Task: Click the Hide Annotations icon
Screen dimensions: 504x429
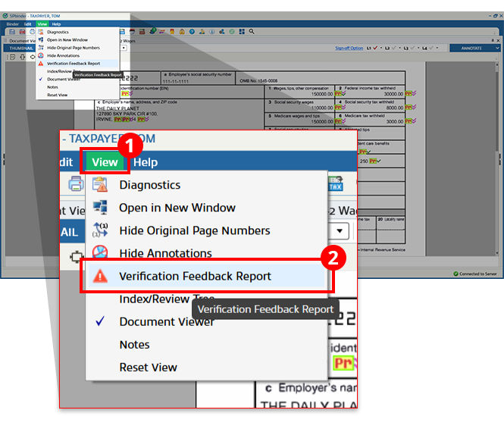Action: pyautogui.click(x=100, y=253)
